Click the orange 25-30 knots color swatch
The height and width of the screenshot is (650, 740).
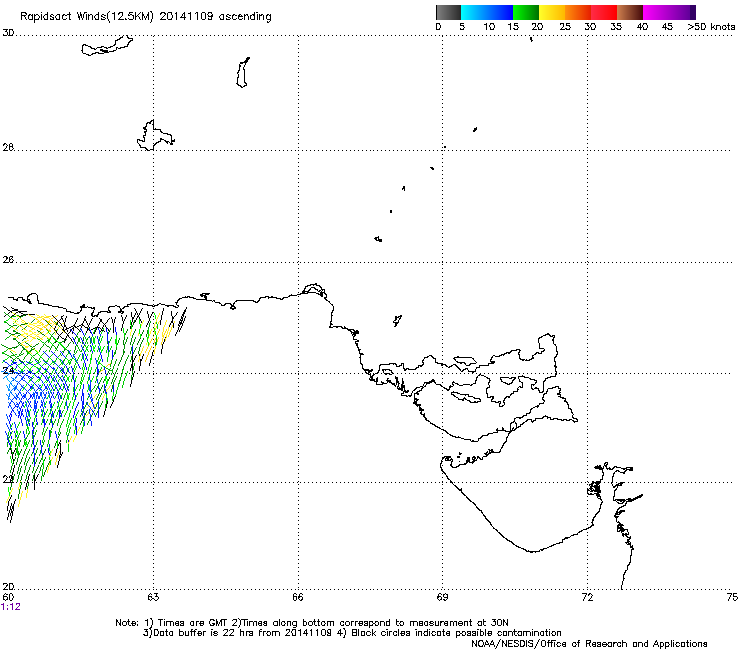click(578, 12)
